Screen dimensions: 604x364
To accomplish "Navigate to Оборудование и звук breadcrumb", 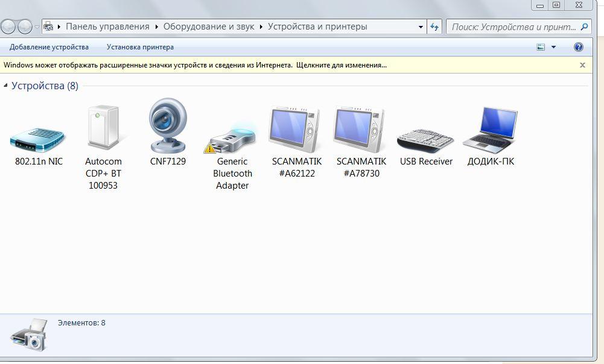I will pos(209,27).
